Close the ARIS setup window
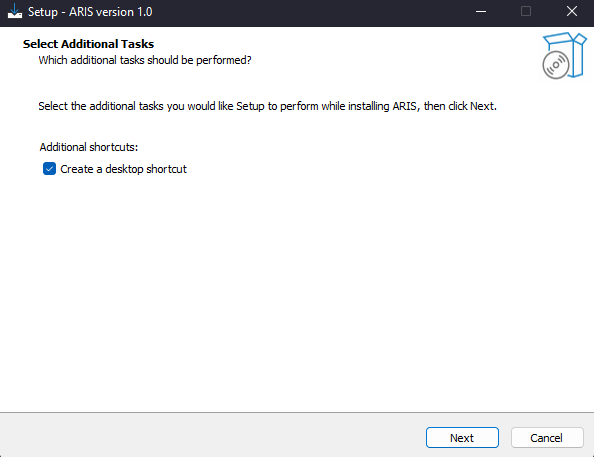Image resolution: width=594 pixels, height=457 pixels. pyautogui.click(x=572, y=12)
